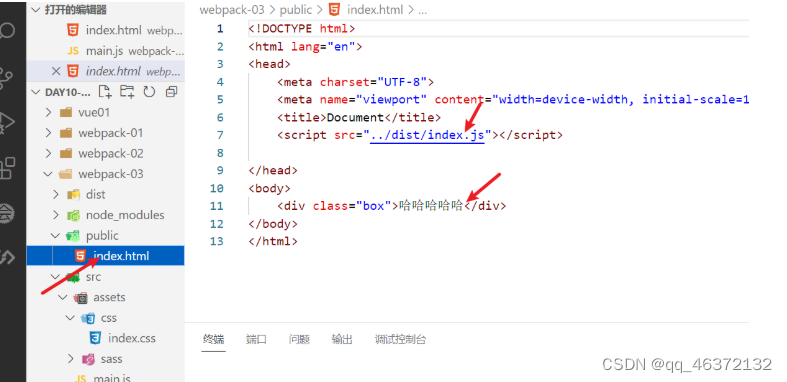Open the Extensions view

pyautogui.click(x=7, y=168)
